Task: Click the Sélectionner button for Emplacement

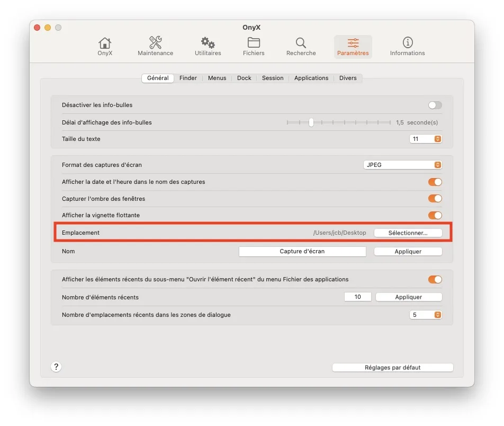Action: [408, 232]
